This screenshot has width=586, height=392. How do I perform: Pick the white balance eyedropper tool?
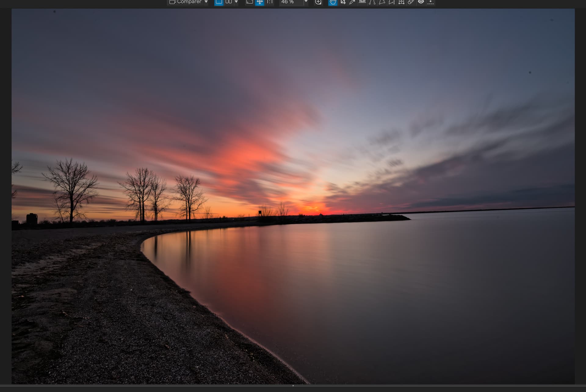tap(352, 2)
